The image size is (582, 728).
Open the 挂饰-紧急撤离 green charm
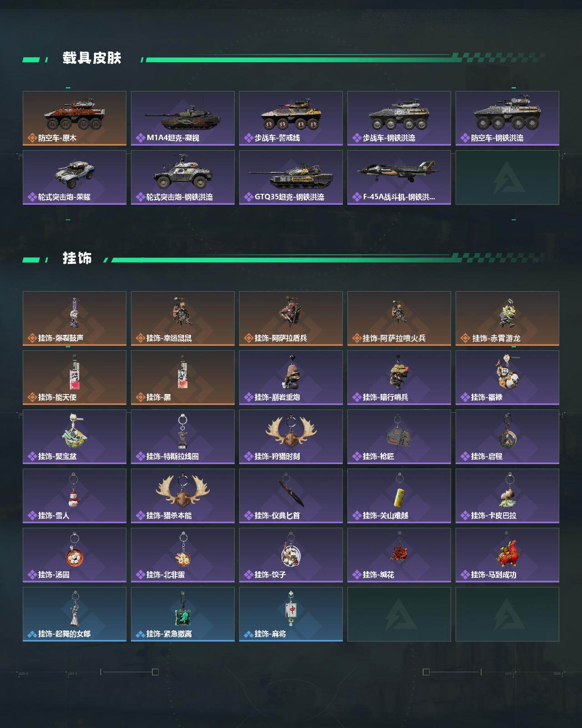coord(183,614)
